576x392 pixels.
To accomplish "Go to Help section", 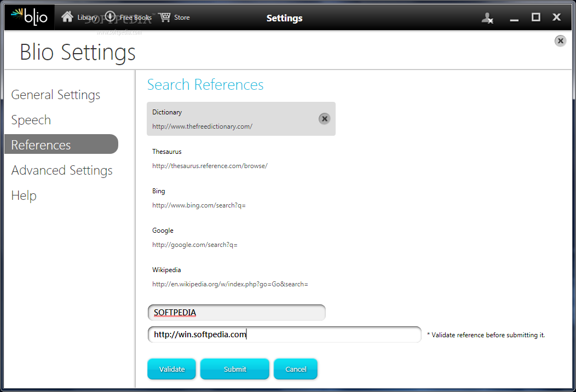I will click(24, 195).
